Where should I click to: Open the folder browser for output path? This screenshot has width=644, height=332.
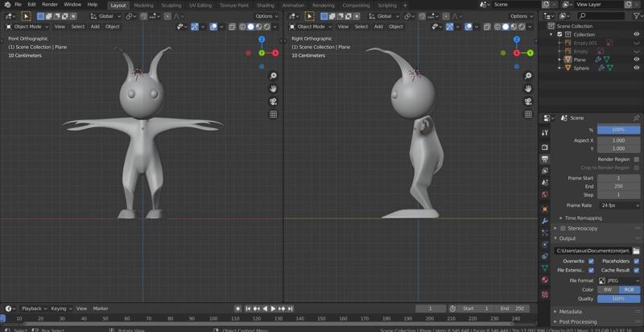[636, 251]
